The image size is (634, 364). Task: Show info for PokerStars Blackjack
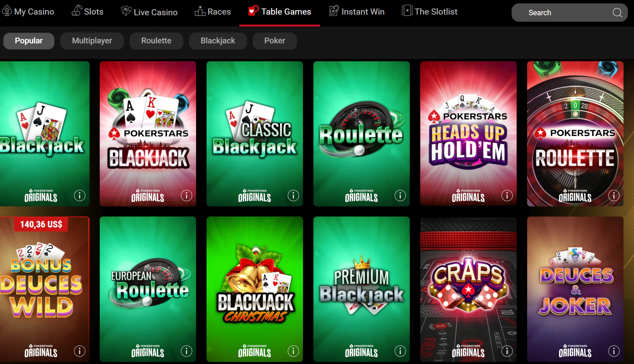pyautogui.click(x=187, y=196)
